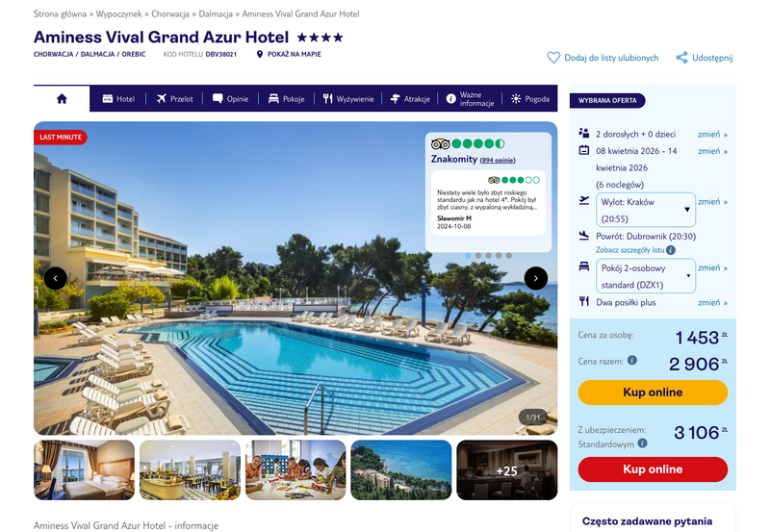This screenshot has height=532, width=770.
Task: Change travelers via zmień next to dorosłych
Action: point(712,135)
